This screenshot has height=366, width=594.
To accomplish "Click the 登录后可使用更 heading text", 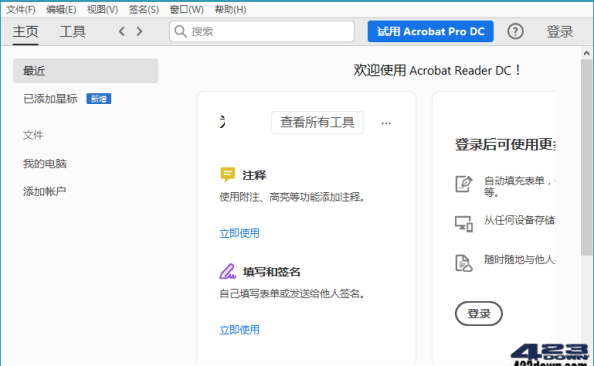I will coord(505,144).
